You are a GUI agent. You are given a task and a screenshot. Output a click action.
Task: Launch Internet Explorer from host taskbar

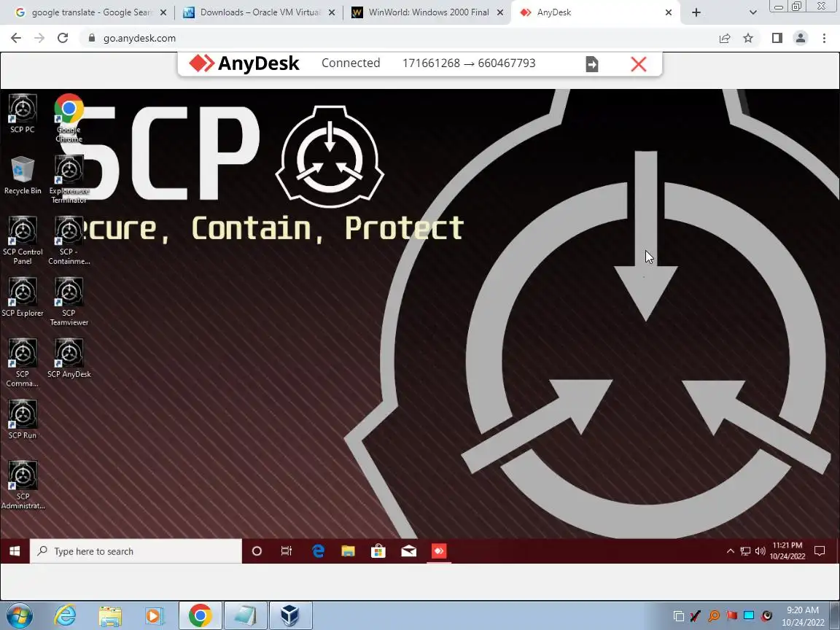65,616
